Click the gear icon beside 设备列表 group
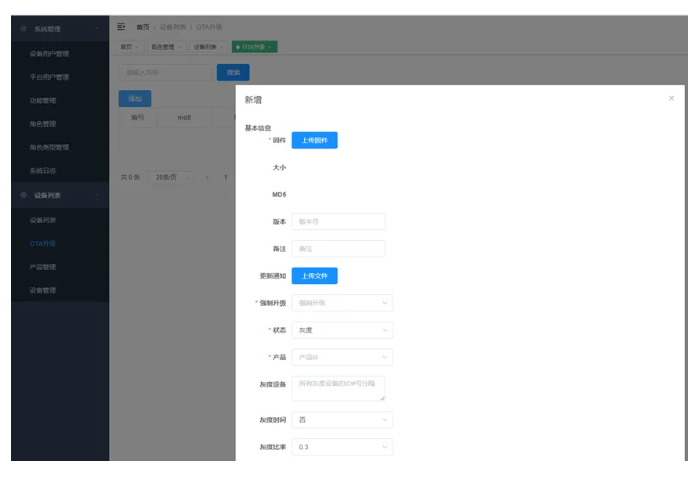This screenshot has width=698, height=477. [24, 195]
